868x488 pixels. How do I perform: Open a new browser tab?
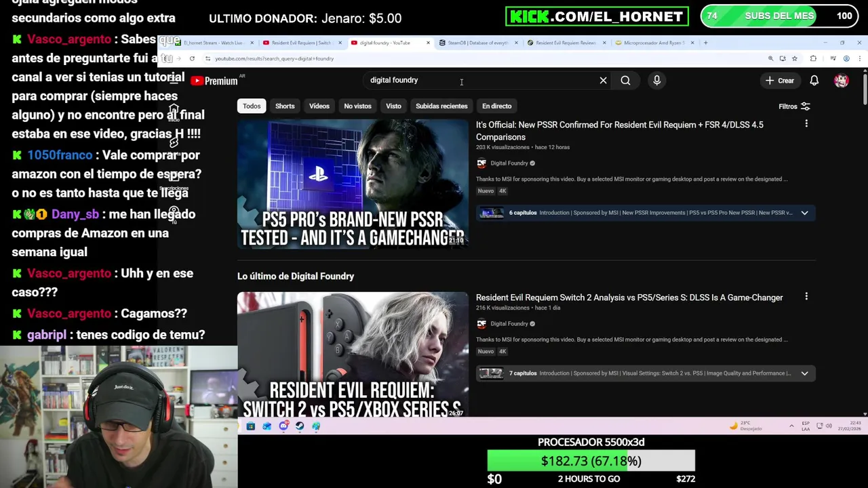coord(705,43)
